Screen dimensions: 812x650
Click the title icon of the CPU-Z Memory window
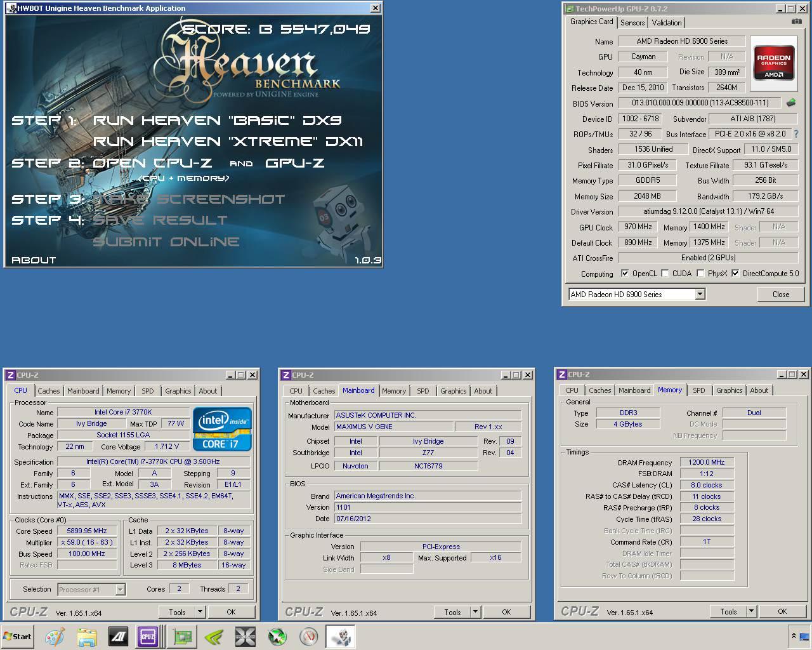point(561,375)
